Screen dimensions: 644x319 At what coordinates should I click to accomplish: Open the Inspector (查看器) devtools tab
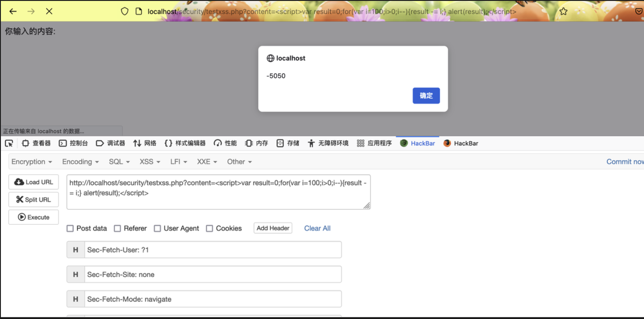(x=36, y=143)
